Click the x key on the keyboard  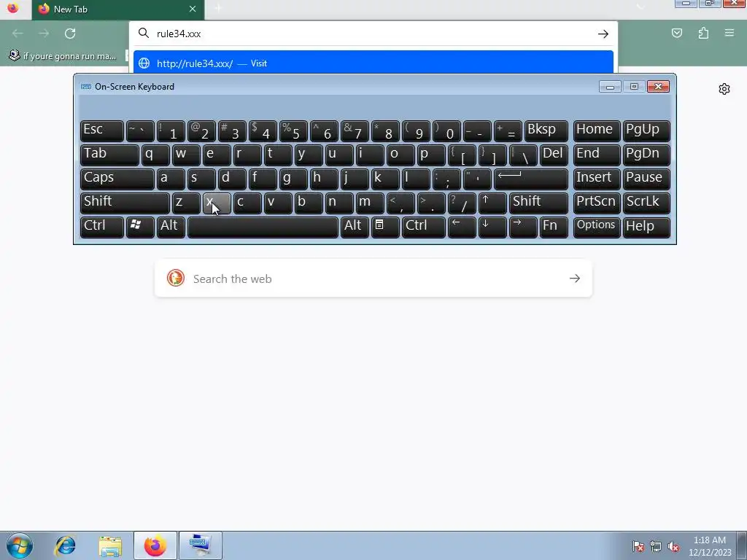[217, 203]
